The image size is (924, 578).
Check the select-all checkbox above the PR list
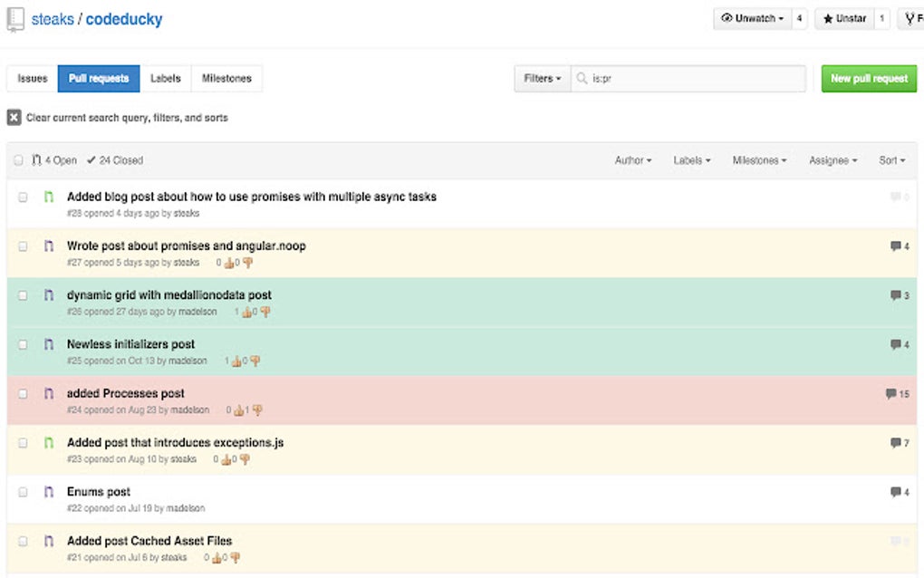[x=18, y=159]
